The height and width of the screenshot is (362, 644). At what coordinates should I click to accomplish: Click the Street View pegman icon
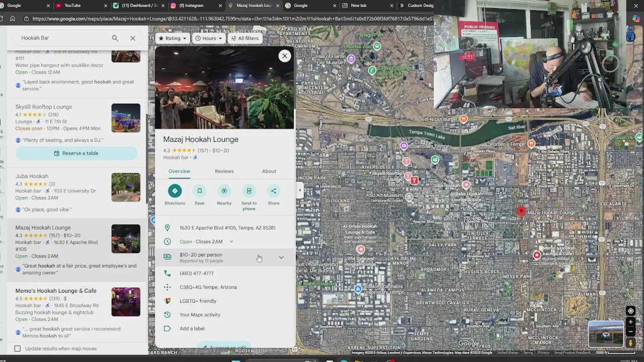click(x=630, y=343)
